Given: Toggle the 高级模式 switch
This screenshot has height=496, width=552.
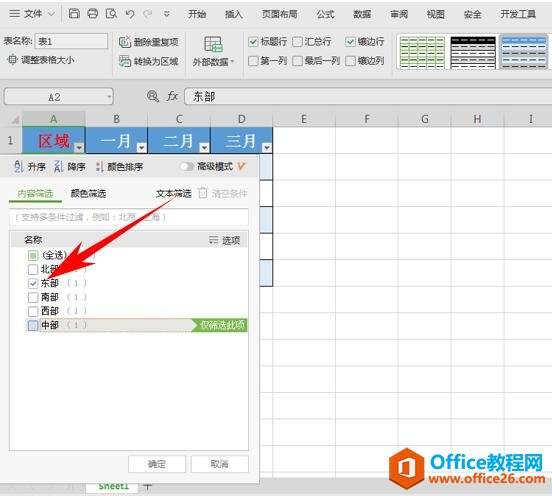Looking at the screenshot, I should coord(187,166).
